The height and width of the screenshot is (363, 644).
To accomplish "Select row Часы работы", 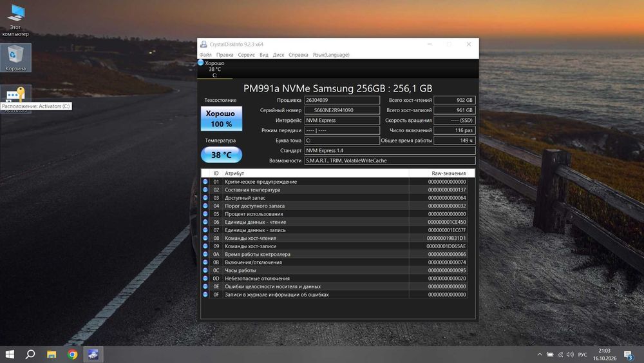I will click(335, 270).
